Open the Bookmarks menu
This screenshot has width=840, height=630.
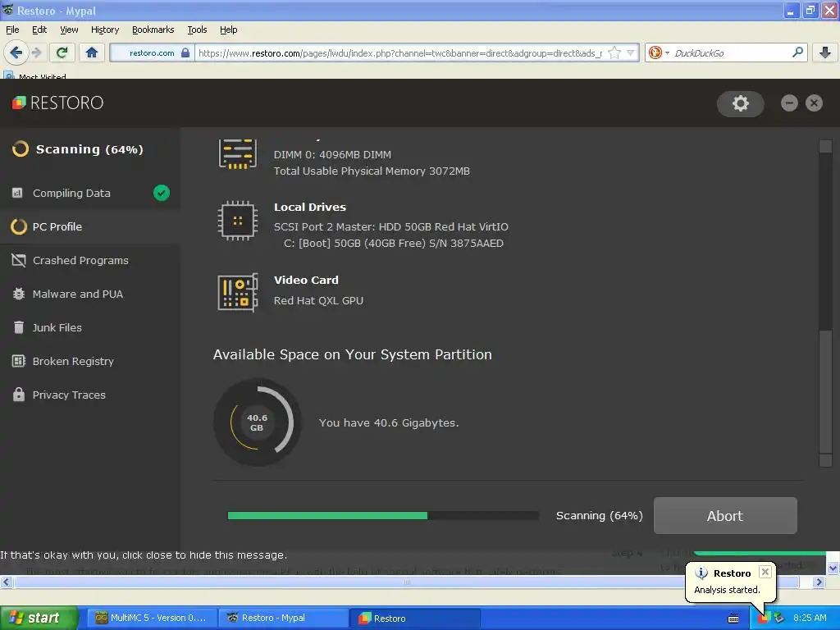(153, 30)
